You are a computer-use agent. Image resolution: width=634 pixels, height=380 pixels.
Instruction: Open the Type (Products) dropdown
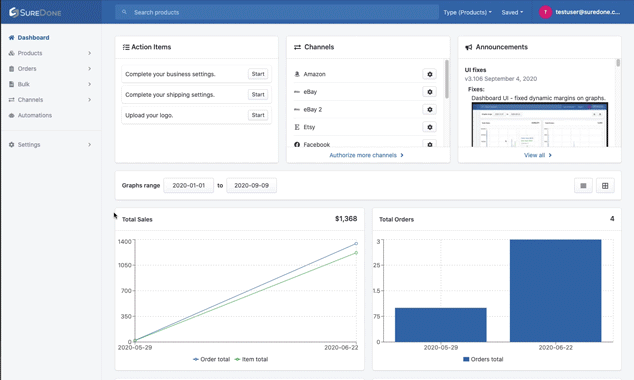pyautogui.click(x=467, y=12)
